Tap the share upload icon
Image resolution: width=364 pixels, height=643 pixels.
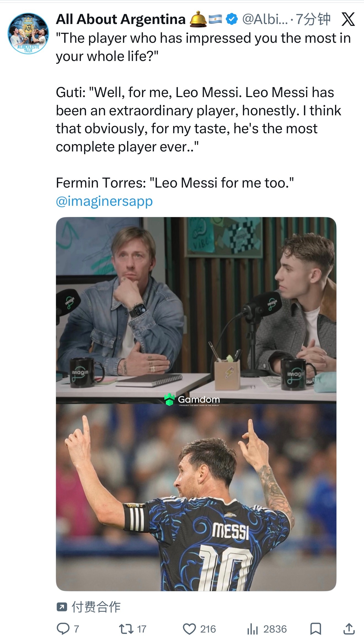point(349,629)
